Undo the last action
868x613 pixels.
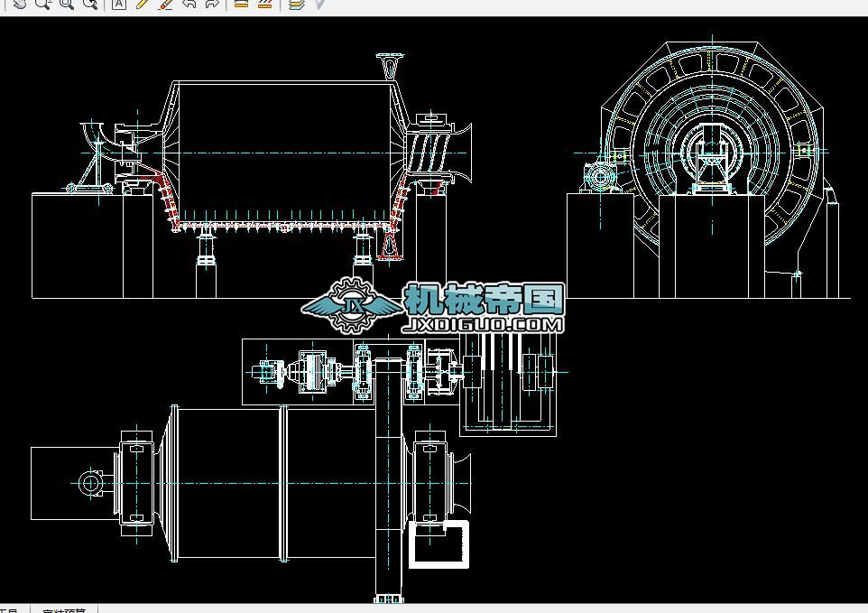pos(189,4)
